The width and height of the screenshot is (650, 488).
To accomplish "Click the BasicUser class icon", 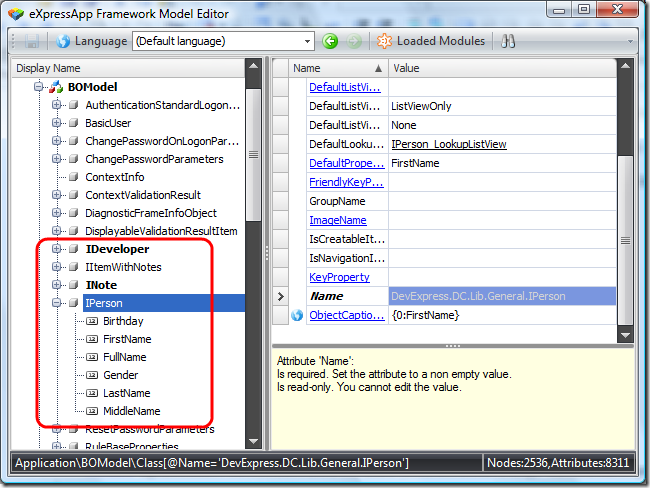I will pos(74,123).
